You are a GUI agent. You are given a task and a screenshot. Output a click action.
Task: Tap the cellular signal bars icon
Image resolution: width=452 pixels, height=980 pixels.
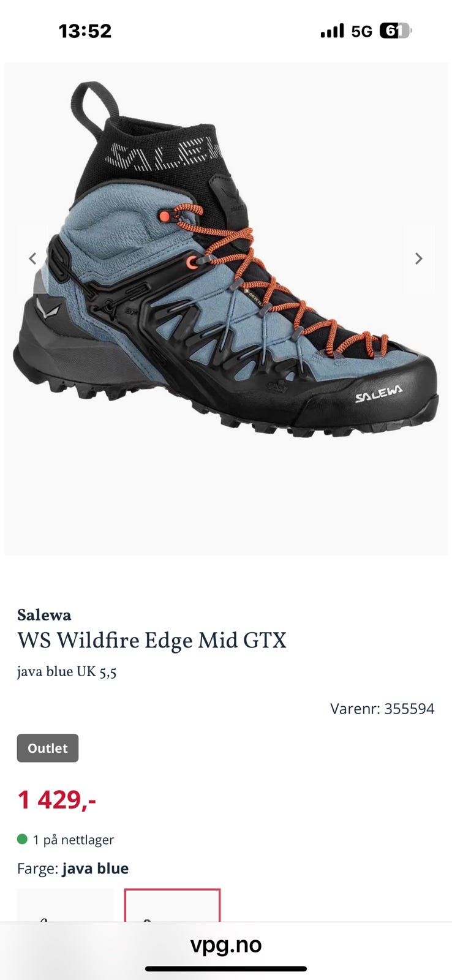[x=332, y=31]
